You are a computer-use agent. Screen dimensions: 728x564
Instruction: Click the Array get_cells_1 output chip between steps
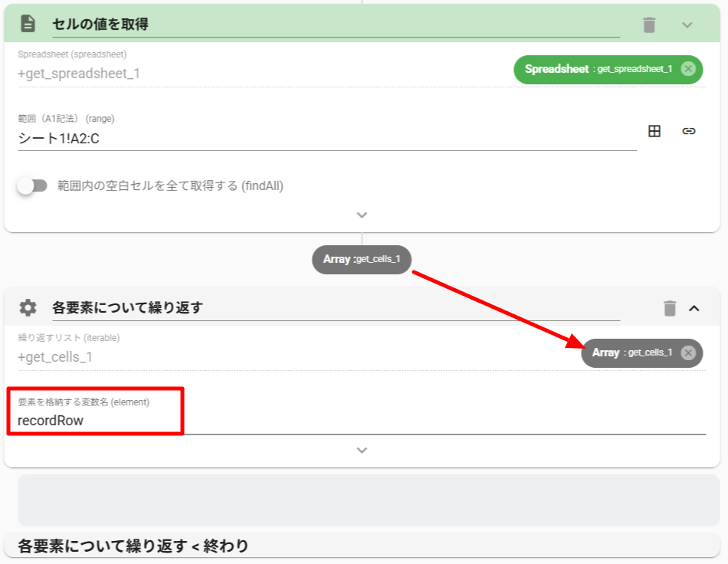click(x=362, y=260)
